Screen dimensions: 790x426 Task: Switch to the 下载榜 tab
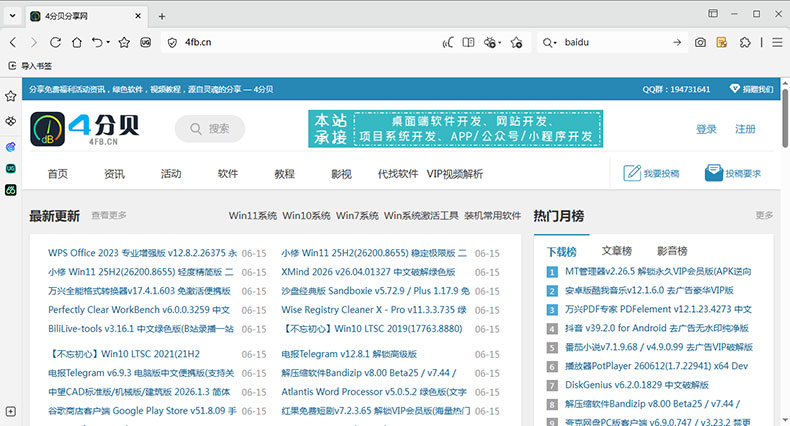tap(561, 251)
